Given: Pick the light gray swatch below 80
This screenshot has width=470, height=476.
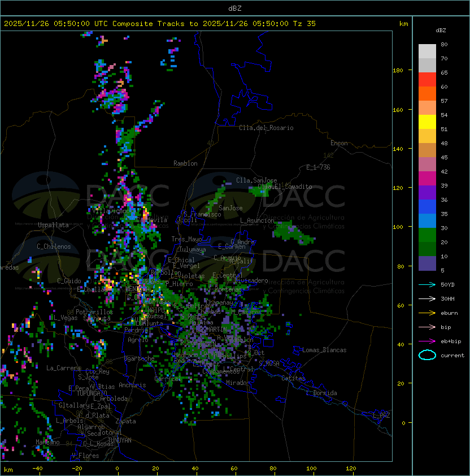Looking at the screenshot, I should tap(427, 51).
